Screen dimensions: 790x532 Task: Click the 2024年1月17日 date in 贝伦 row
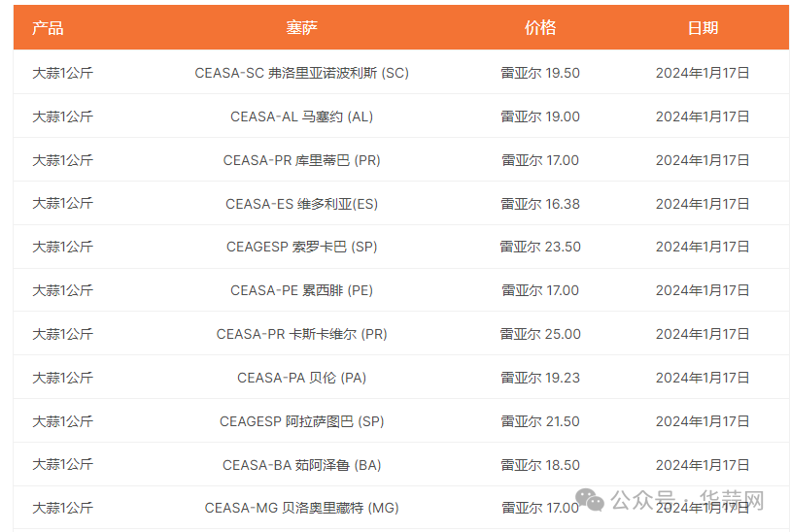(703, 378)
